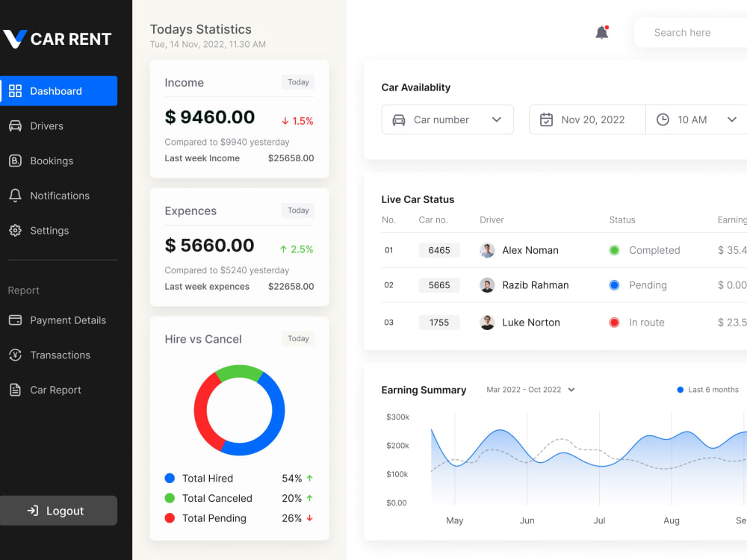Click into the Search here field
The height and width of the screenshot is (560, 747).
click(x=691, y=32)
